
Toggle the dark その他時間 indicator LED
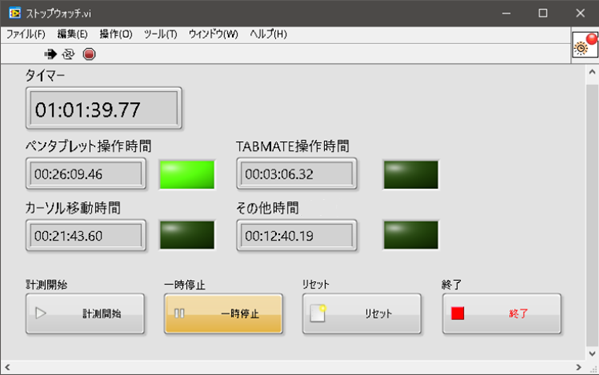pyautogui.click(x=411, y=235)
